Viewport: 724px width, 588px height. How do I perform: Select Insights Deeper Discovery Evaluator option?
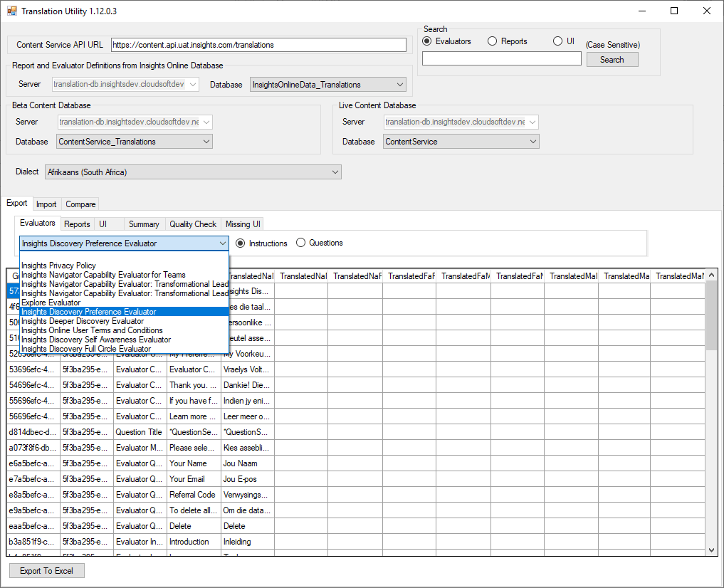(124, 321)
